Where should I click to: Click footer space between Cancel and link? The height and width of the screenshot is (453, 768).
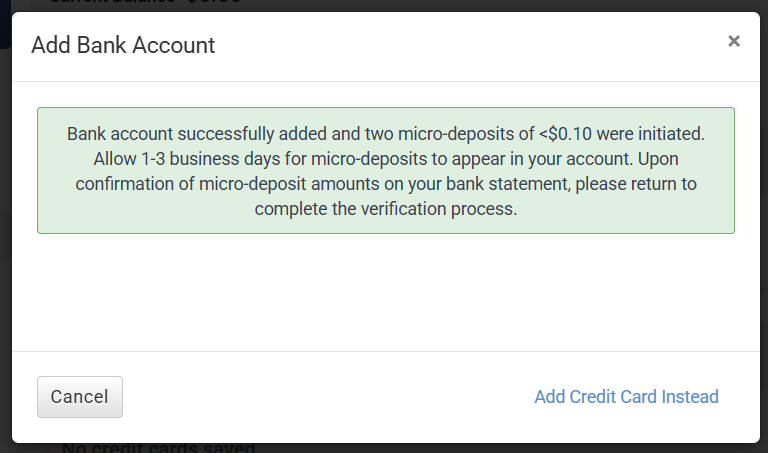(x=328, y=397)
